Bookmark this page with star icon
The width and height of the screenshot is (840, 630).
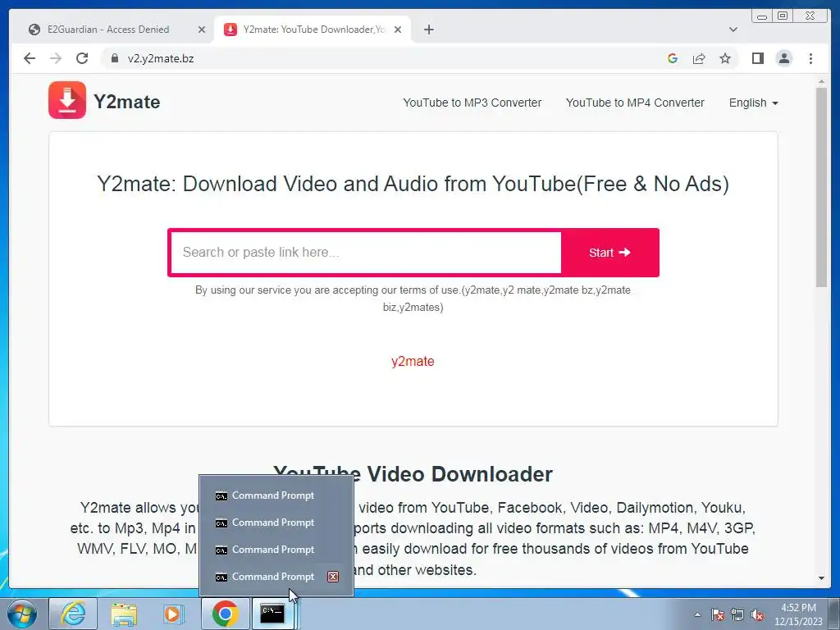click(x=725, y=58)
